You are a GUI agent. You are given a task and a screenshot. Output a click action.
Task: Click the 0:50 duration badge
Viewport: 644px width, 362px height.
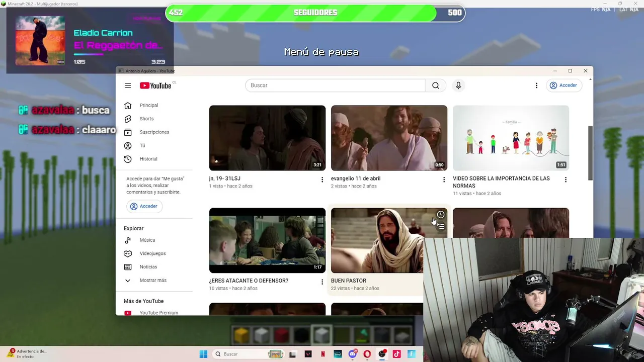pos(439,165)
